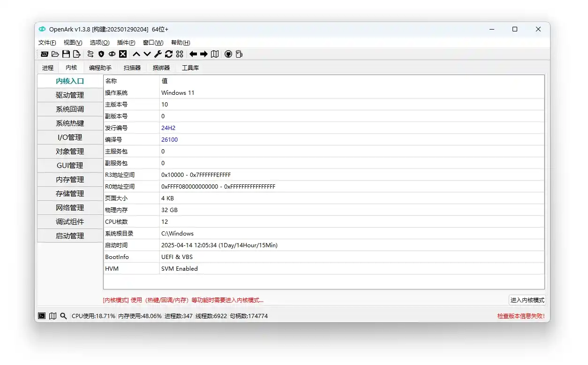Click the export document arrow icon
This screenshot has height=365, width=588.
tap(77, 54)
